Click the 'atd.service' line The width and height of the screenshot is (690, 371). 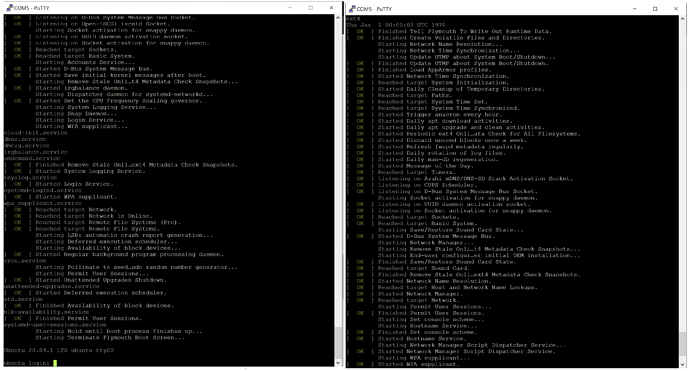tap(23, 299)
